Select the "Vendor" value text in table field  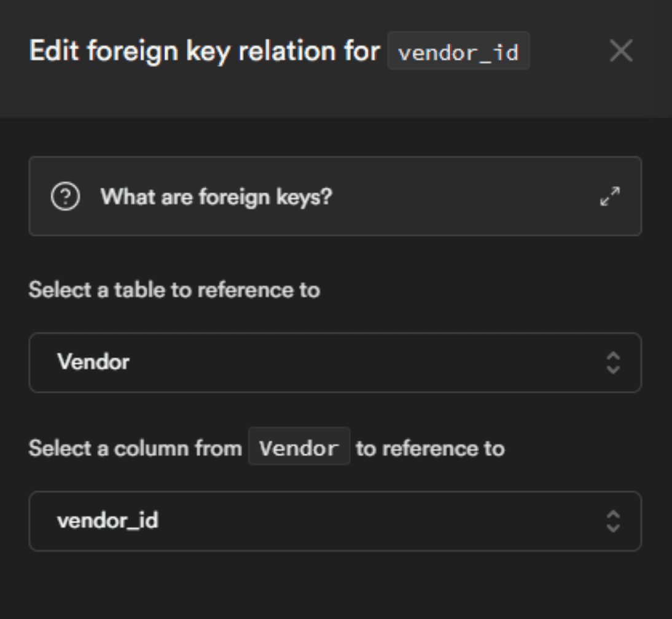pos(93,362)
